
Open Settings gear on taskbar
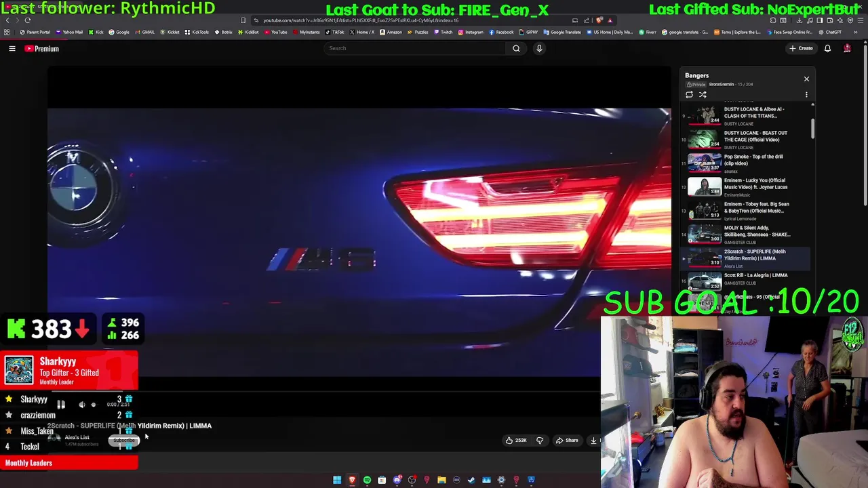pyautogui.click(x=501, y=480)
